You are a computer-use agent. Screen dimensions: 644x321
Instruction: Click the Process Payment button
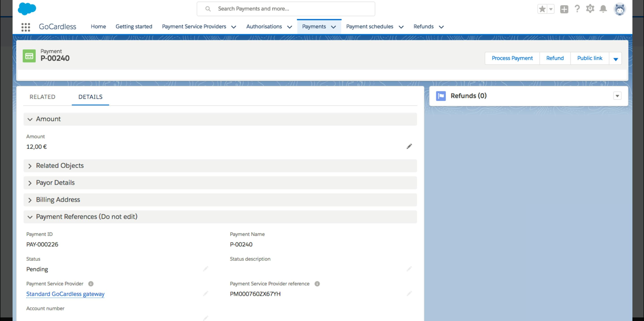coord(512,58)
